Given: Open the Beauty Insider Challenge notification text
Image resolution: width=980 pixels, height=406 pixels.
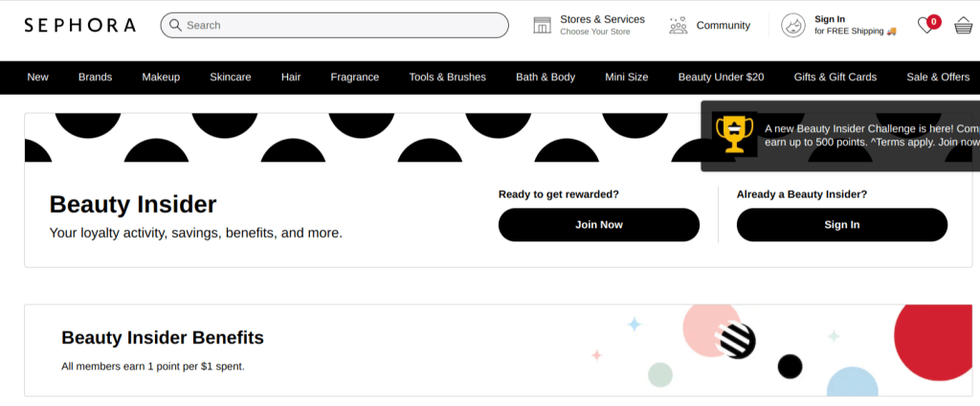Looking at the screenshot, I should click(872, 135).
